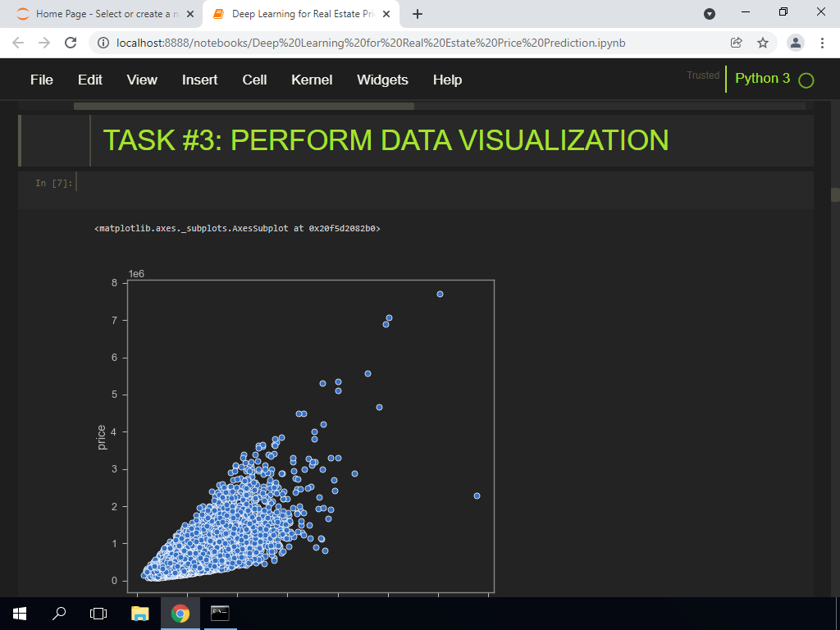This screenshot has width=840, height=630.
Task: Open Chrome profile avatar
Action: click(796, 43)
